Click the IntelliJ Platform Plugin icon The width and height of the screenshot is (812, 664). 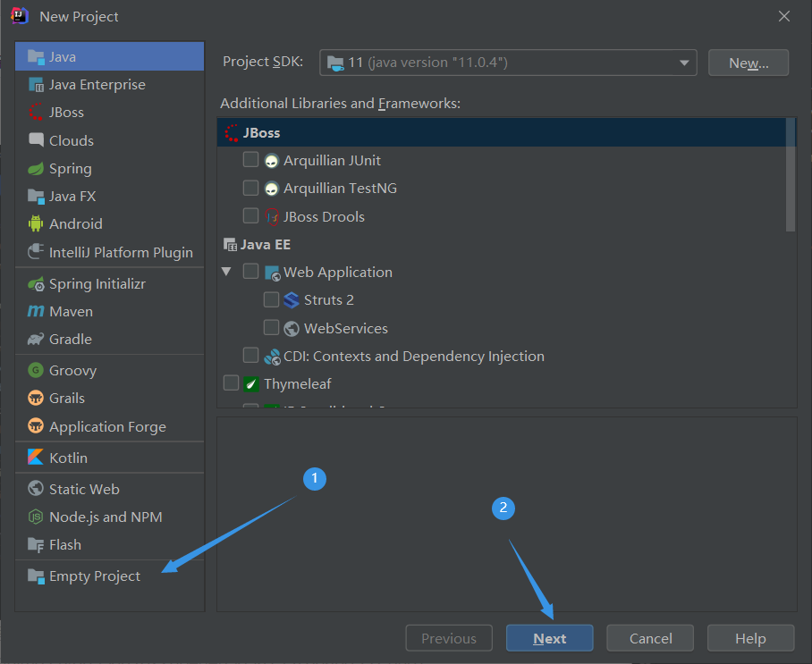point(36,252)
